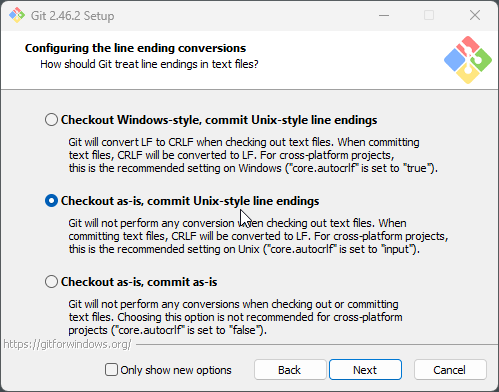The image size is (499, 392).
Task: Close the Git Setup window
Action: (x=475, y=15)
